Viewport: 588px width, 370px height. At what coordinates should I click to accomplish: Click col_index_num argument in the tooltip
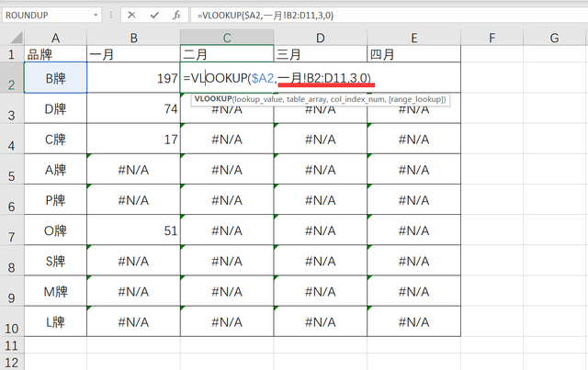click(357, 99)
